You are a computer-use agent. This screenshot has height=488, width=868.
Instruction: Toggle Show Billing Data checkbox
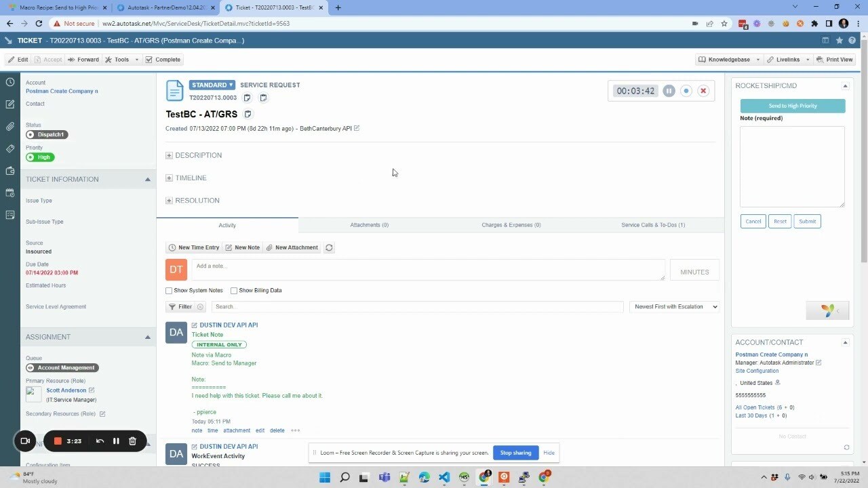click(234, 291)
